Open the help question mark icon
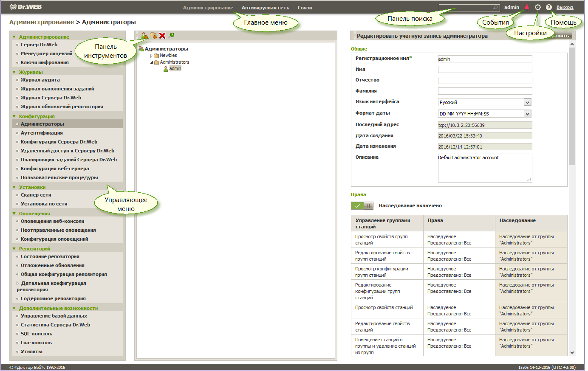The height and width of the screenshot is (371, 588). (x=549, y=7)
